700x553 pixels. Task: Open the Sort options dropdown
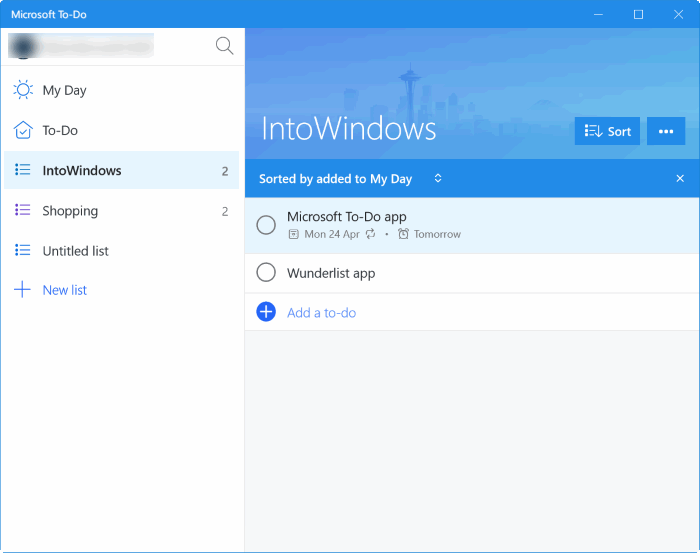[x=607, y=131]
